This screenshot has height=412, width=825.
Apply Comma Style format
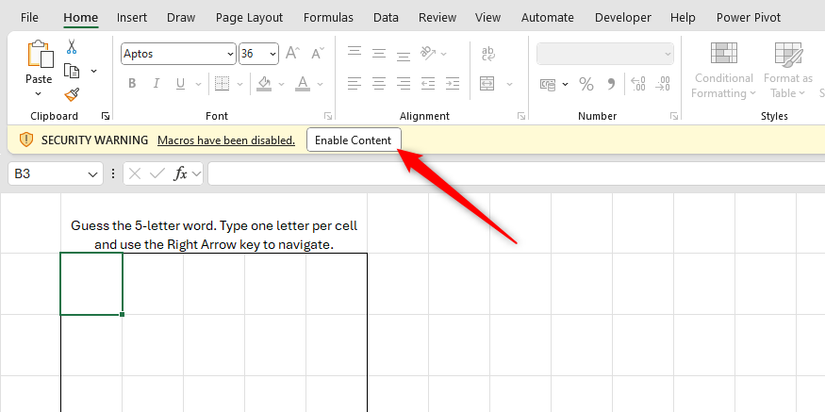click(611, 84)
